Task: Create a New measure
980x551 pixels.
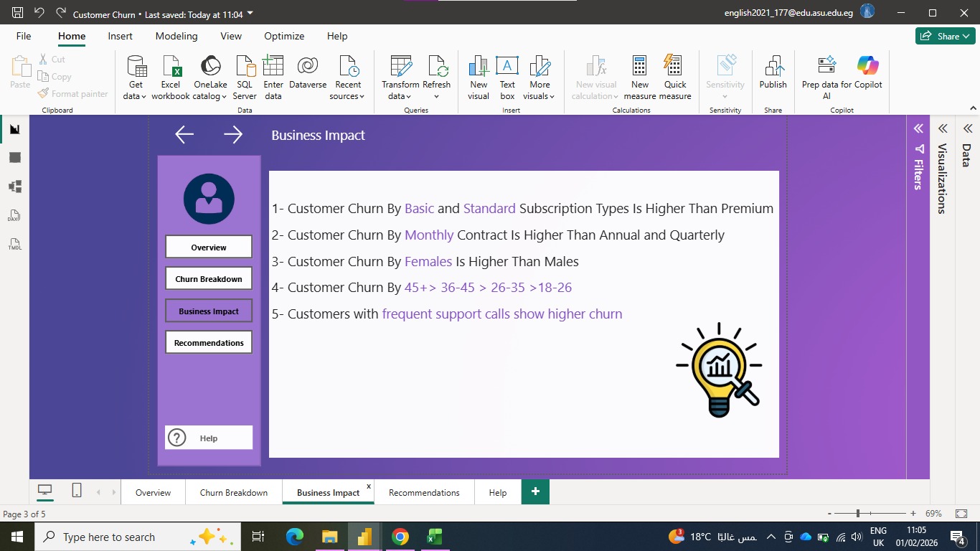Action: click(x=640, y=77)
